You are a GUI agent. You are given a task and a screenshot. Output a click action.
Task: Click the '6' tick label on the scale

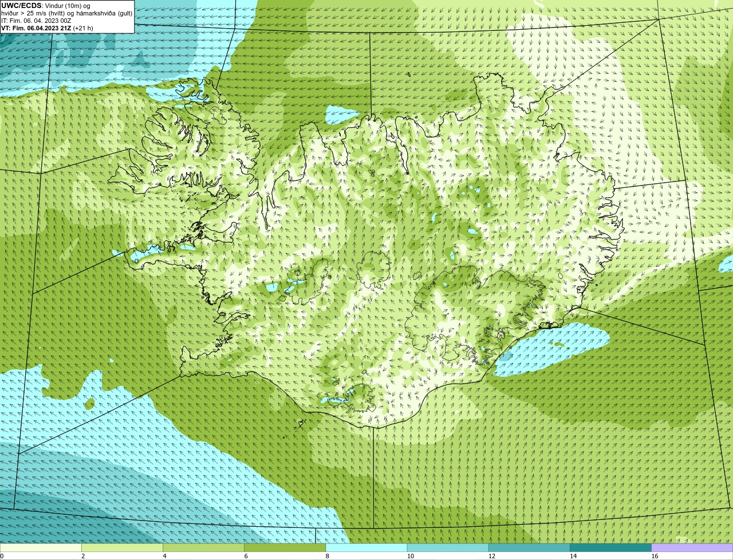[x=246, y=556]
